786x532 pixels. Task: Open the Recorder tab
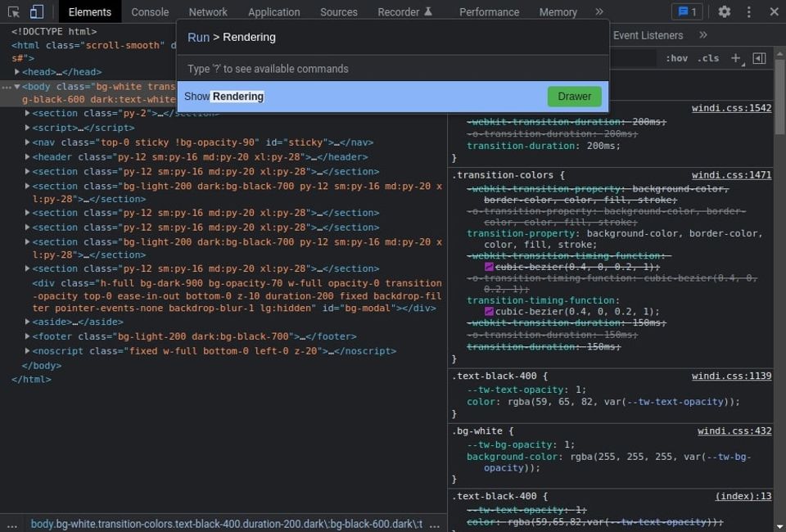click(404, 12)
